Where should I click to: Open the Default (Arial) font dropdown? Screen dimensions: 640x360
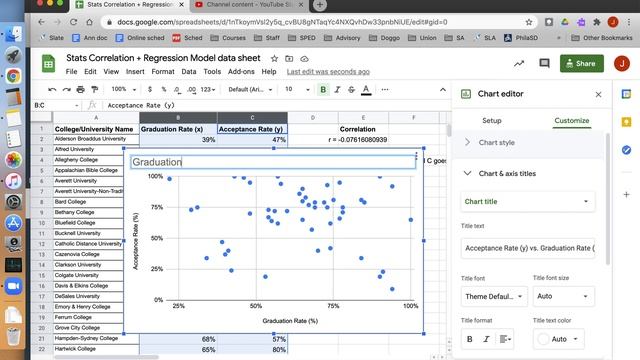[250, 89]
